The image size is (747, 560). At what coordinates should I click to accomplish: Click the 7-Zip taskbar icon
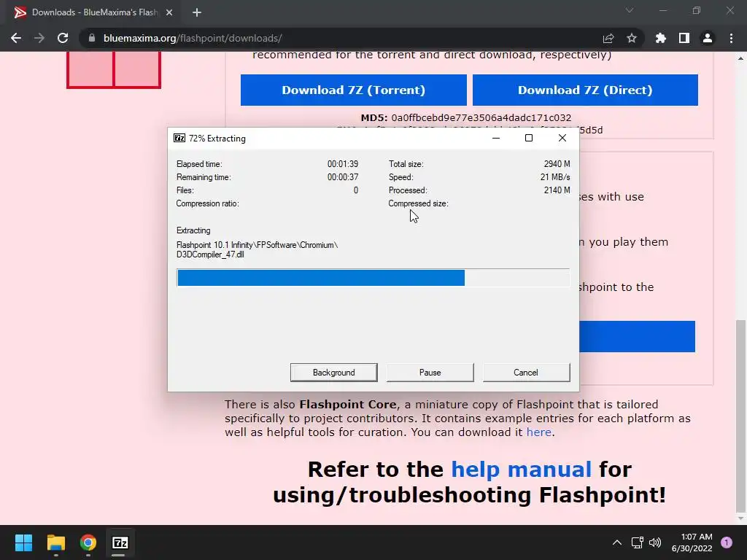[120, 542]
